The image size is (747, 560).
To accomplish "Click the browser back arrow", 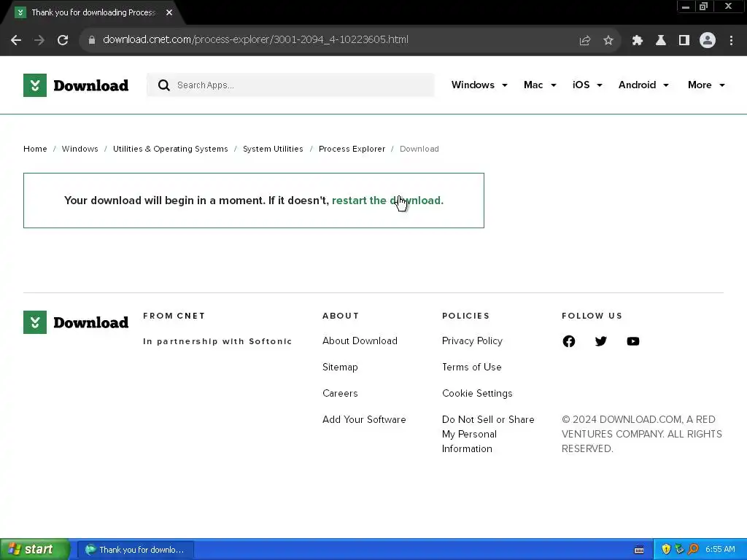I will (16, 40).
